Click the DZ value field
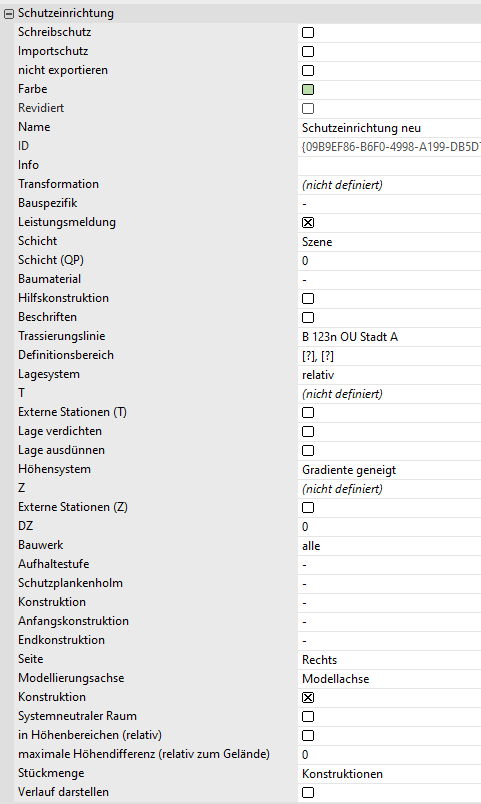The image size is (481, 804). click(389, 526)
